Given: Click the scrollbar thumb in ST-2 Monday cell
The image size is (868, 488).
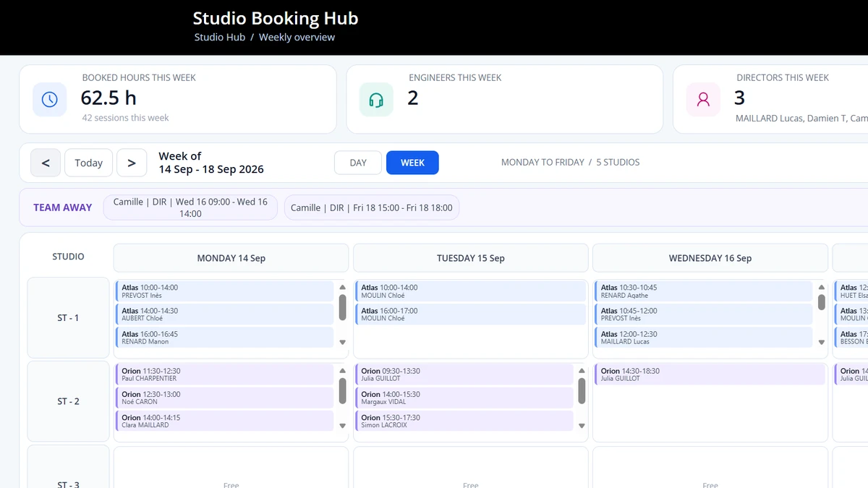Looking at the screenshot, I should pos(342,391).
